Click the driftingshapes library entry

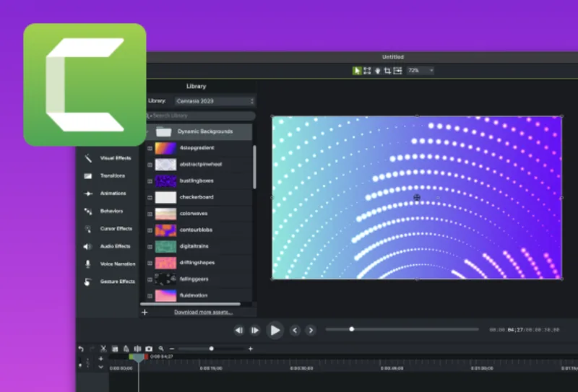tap(199, 263)
